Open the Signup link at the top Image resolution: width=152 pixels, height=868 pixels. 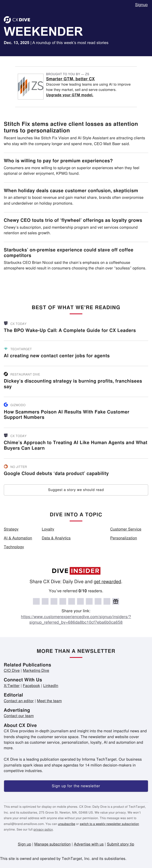[141, 5]
